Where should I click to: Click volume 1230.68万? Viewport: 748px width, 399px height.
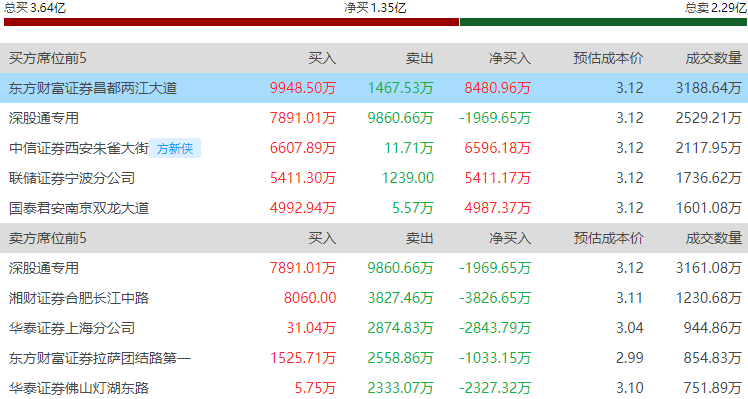709,298
